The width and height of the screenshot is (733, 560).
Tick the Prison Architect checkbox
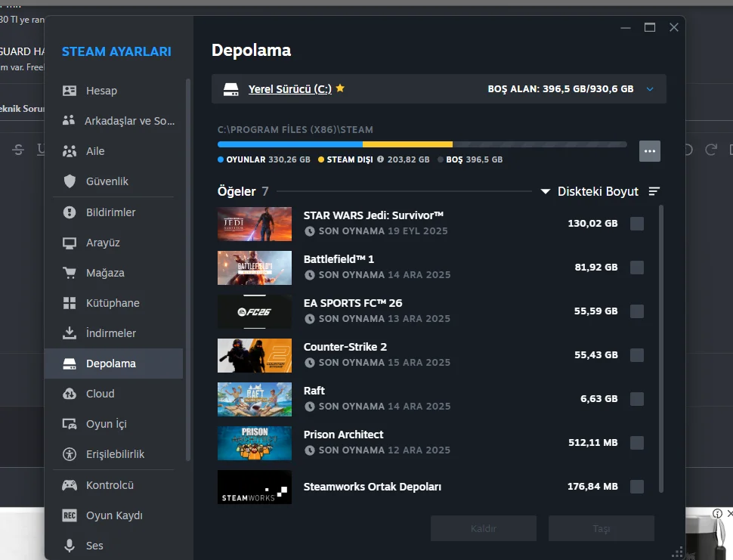tap(637, 443)
